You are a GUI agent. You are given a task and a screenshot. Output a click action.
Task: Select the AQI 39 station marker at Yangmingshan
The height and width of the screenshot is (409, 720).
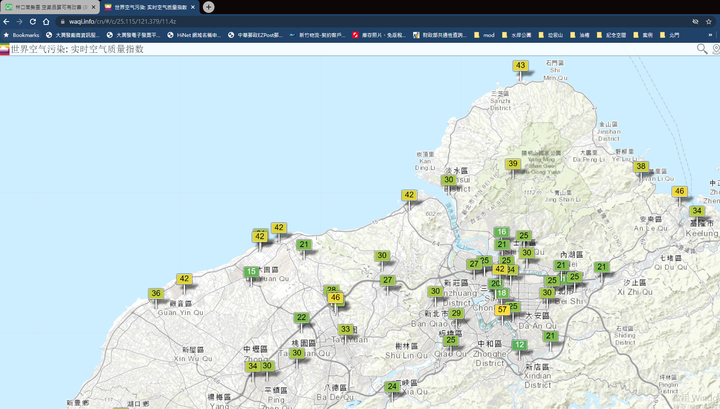[512, 164]
